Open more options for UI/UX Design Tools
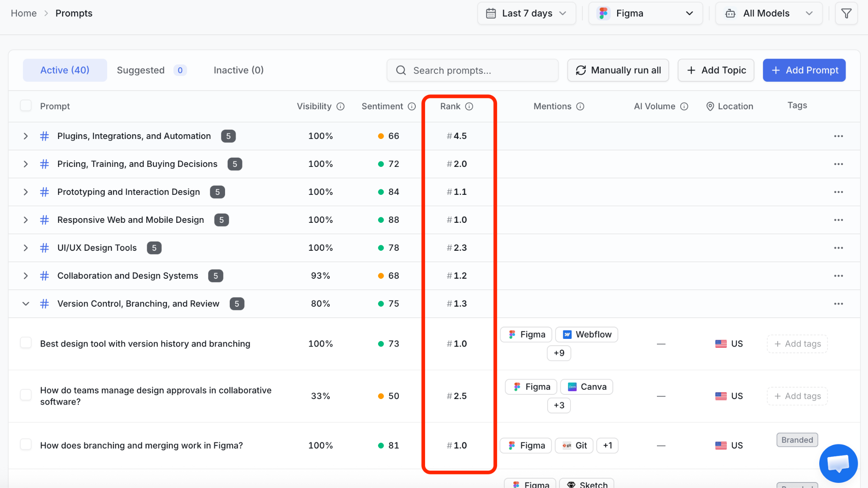This screenshot has height=488, width=868. point(838,248)
